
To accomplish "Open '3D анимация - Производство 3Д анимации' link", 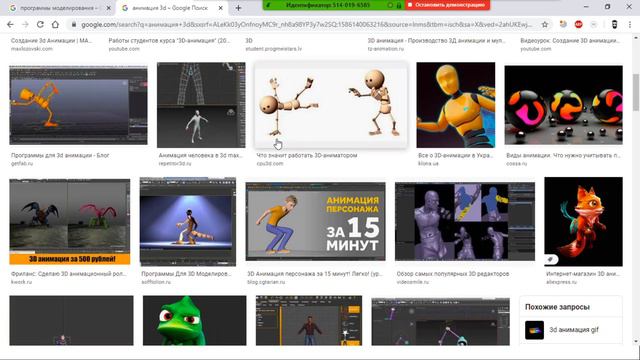I will click(436, 41).
